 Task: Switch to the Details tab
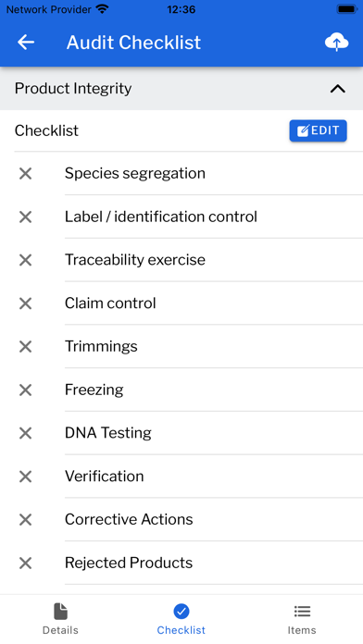click(60, 619)
